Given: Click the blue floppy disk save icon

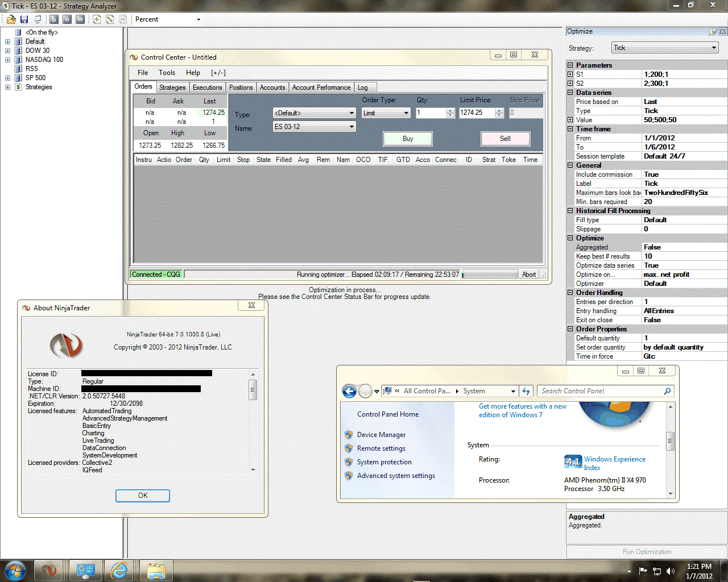Looking at the screenshot, I should point(24,19).
